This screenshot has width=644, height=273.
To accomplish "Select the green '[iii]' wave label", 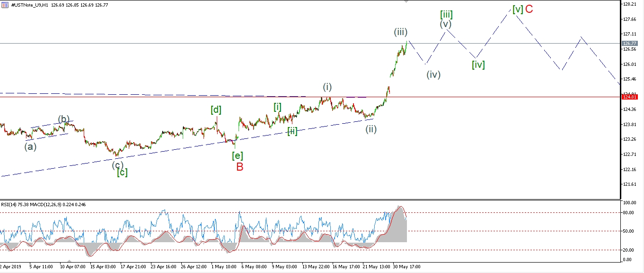I will (446, 14).
